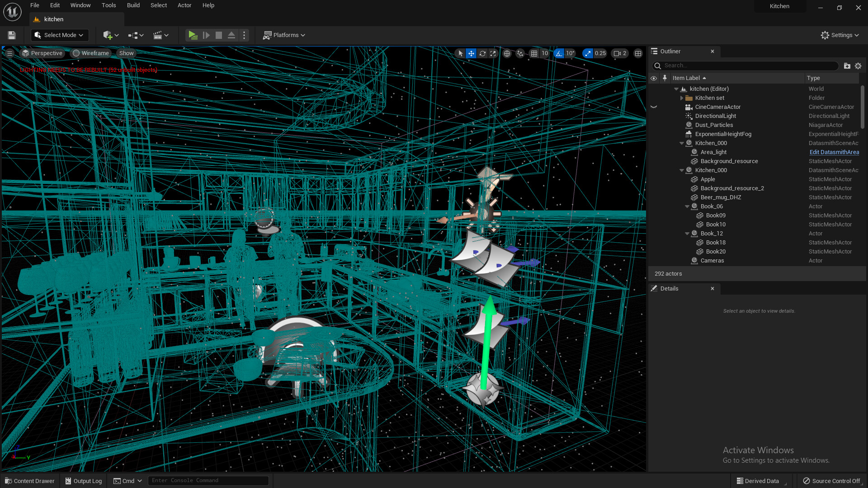Click the save level floppy icon

pos(12,35)
